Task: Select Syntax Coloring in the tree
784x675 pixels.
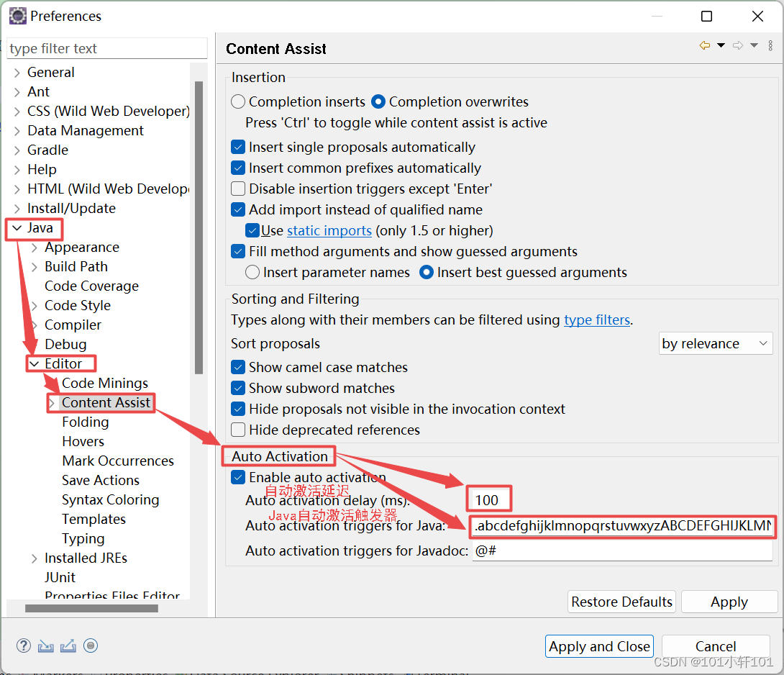Action: (111, 500)
